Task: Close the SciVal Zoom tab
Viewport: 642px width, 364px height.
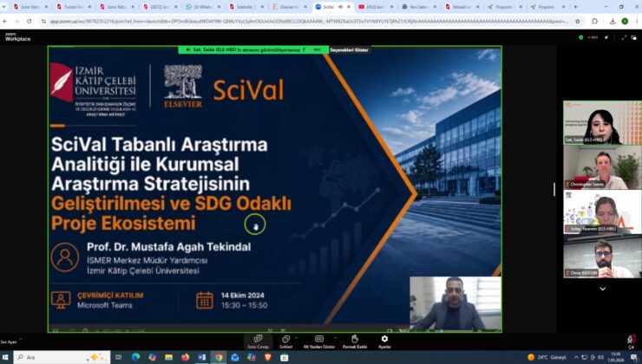Action: (349, 7)
